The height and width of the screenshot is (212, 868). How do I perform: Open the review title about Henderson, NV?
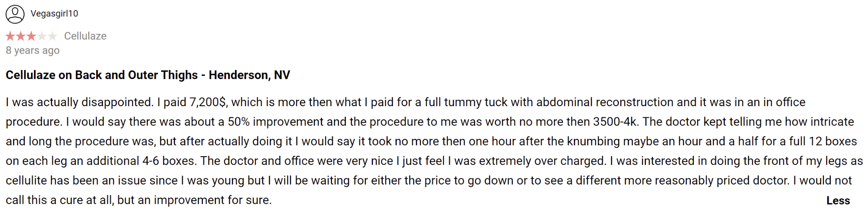pyautogui.click(x=148, y=75)
